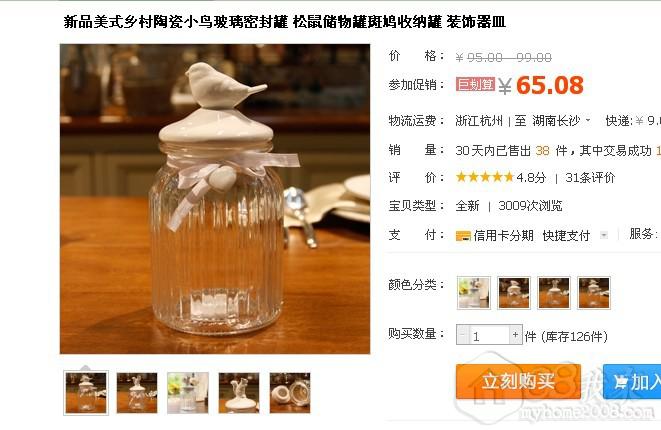Select the first bird jar thumbnail
This screenshot has height=430, width=661.
point(86,392)
